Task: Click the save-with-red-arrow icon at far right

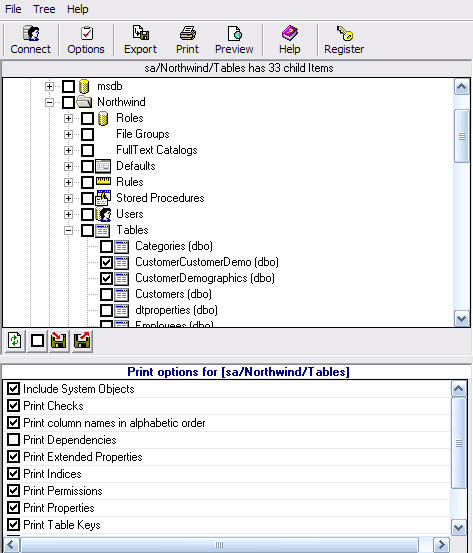Action: click(x=82, y=341)
